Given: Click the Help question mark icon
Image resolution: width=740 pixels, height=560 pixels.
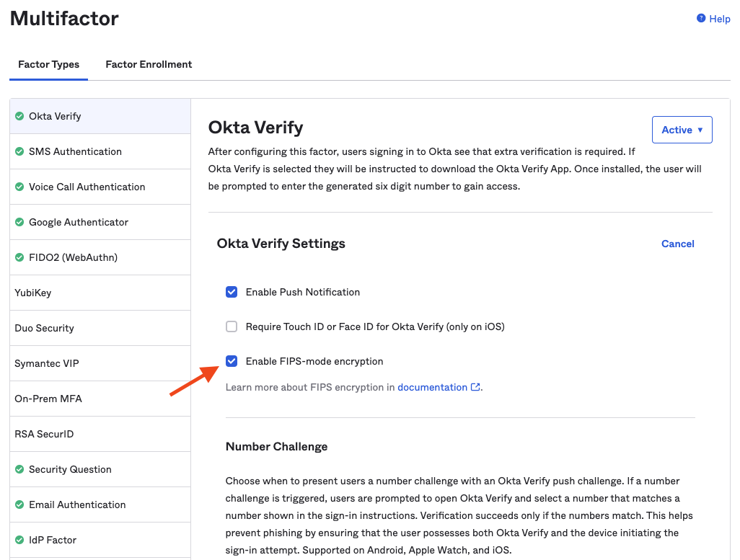Looking at the screenshot, I should pyautogui.click(x=700, y=19).
